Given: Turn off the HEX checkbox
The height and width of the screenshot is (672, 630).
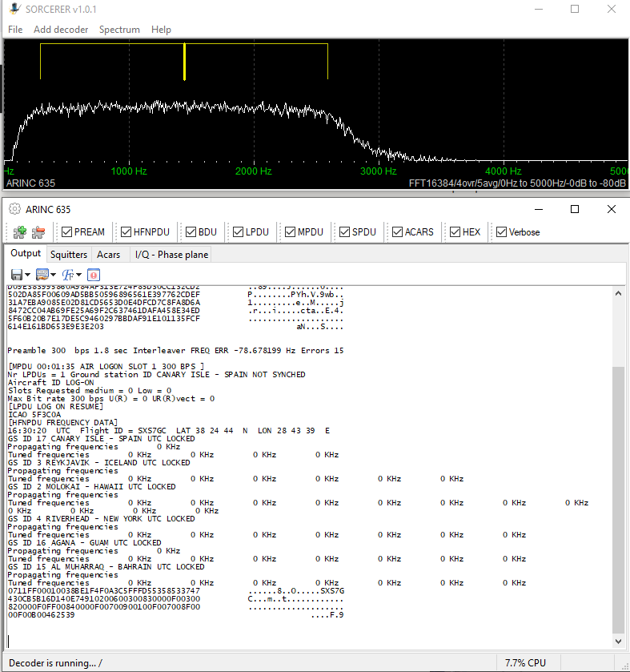Looking at the screenshot, I should click(455, 231).
